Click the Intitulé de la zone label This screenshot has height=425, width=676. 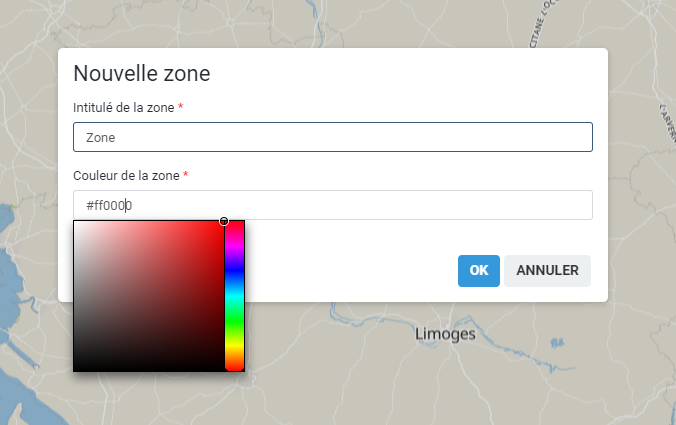[x=124, y=107]
